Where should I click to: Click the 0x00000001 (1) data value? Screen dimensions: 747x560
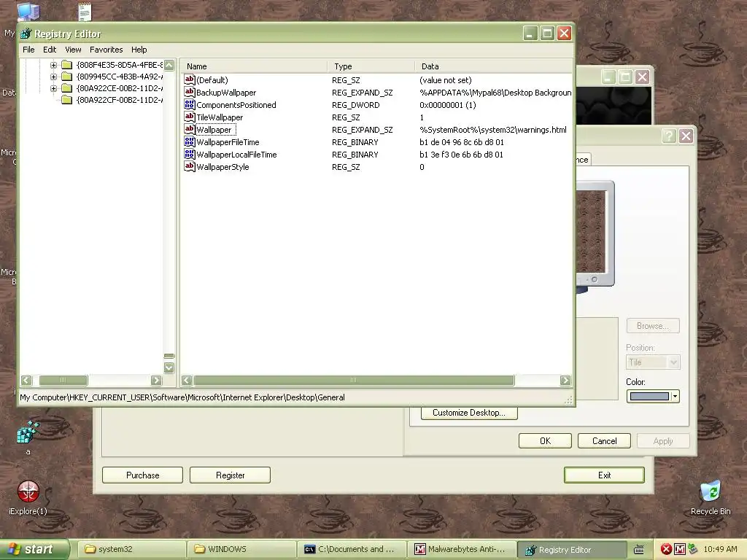coord(448,105)
